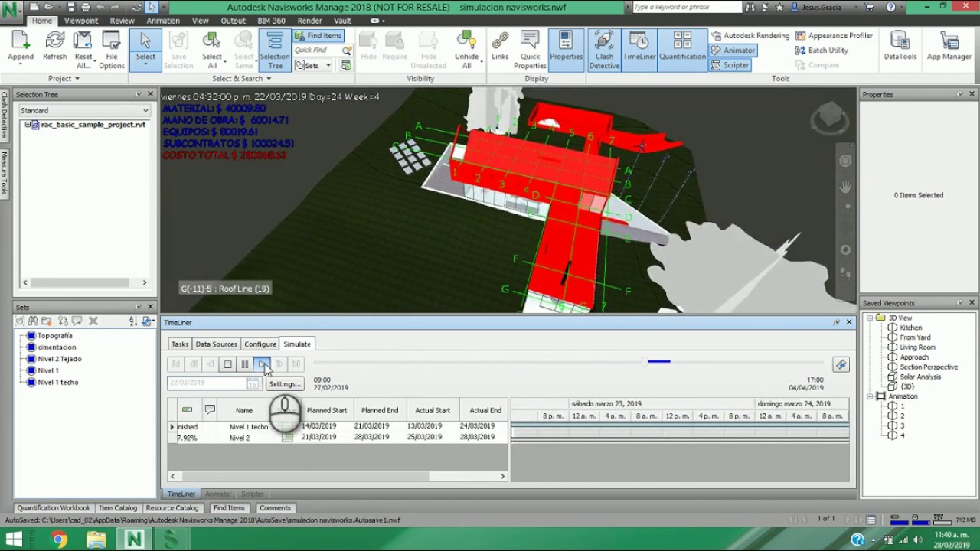This screenshot has height=551, width=980.
Task: Open Batch Utility
Action: (822, 50)
